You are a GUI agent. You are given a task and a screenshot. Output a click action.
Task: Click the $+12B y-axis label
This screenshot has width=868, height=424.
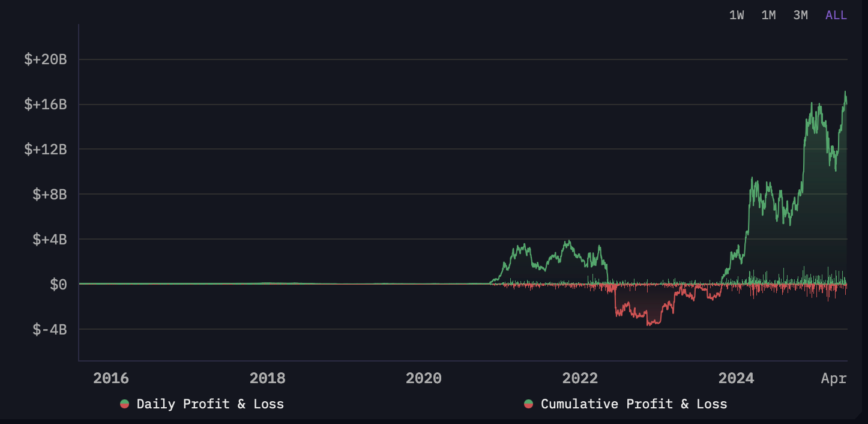[x=45, y=150]
